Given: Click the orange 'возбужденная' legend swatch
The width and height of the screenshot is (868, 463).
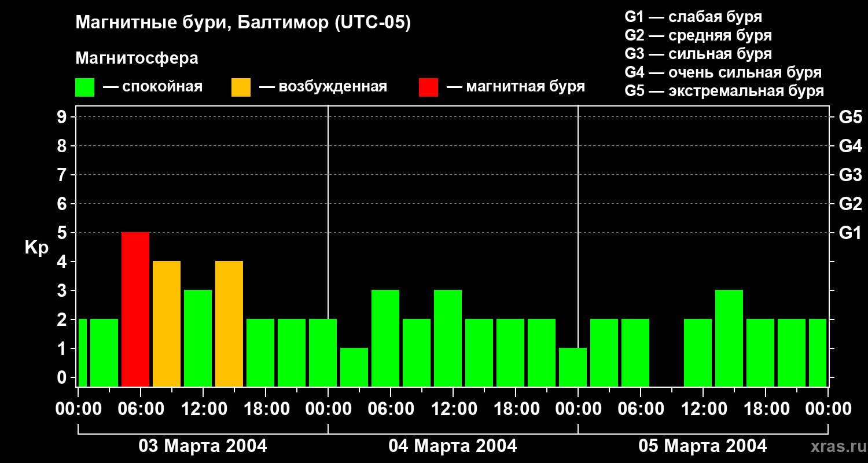Looking at the screenshot, I should (241, 87).
